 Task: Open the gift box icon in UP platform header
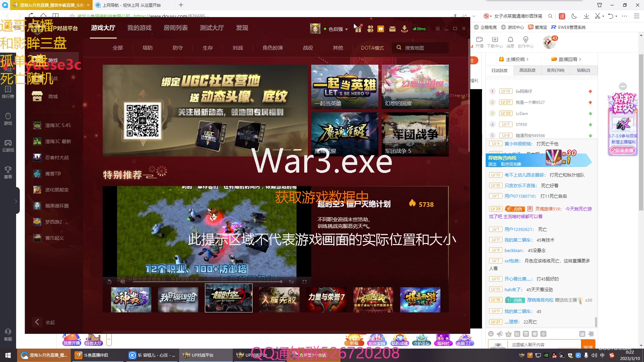[358, 29]
